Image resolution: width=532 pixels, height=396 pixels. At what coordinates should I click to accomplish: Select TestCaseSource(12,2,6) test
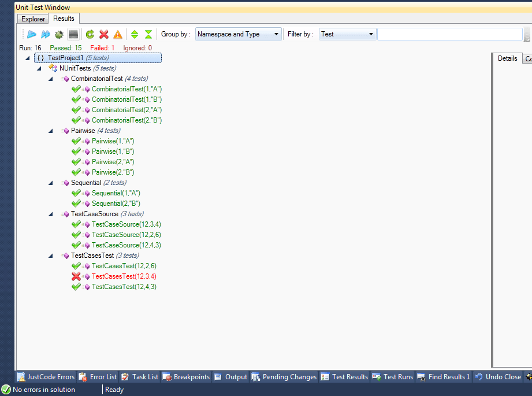(x=127, y=235)
